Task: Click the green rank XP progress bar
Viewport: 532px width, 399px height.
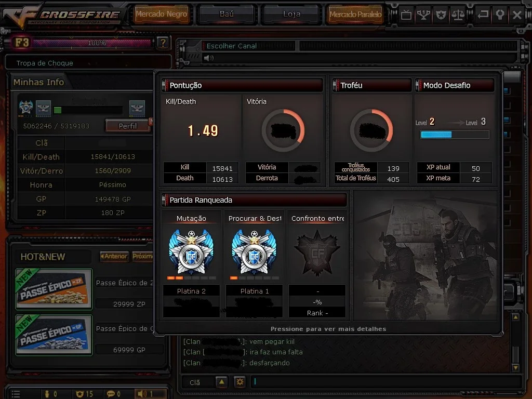Action: point(88,110)
